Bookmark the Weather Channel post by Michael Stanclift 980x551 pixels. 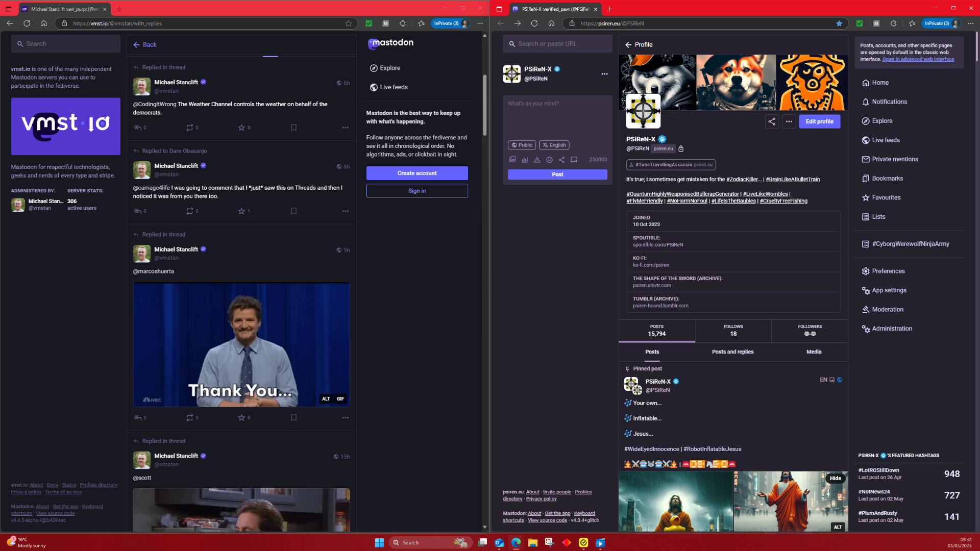293,128
